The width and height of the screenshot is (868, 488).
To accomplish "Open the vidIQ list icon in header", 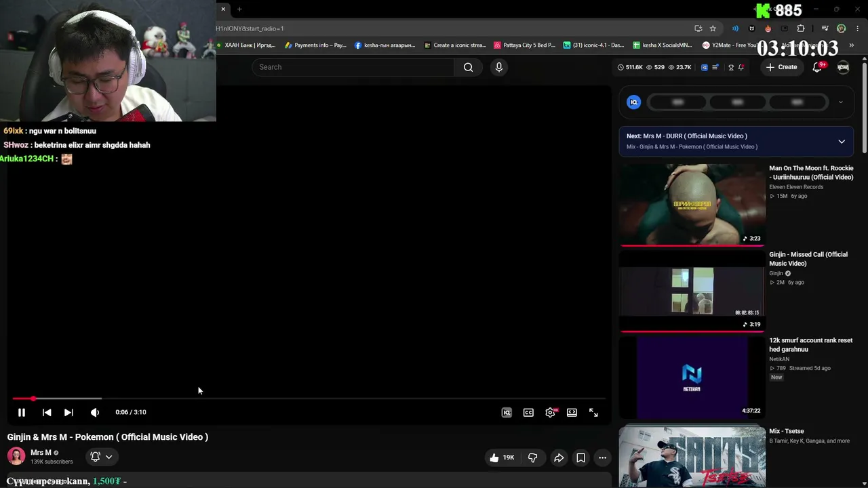I will pyautogui.click(x=715, y=67).
